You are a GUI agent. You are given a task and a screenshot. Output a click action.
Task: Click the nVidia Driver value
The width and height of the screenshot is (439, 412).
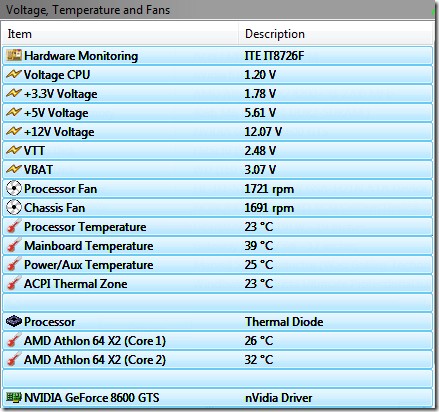click(279, 398)
